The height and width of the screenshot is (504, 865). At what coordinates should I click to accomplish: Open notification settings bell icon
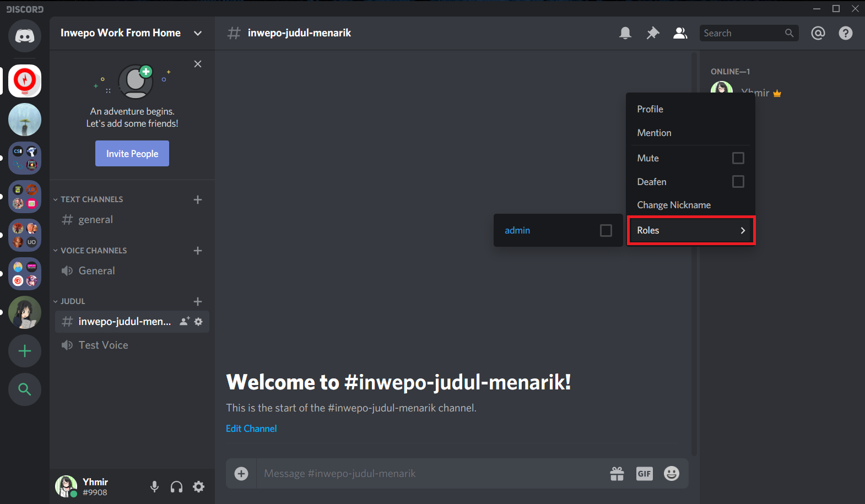(625, 33)
